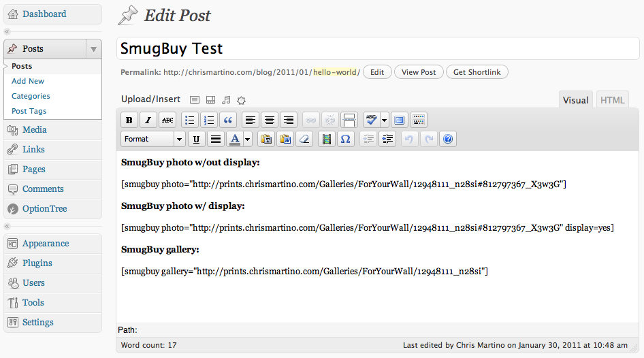Toggle fullscreen editing mode
The height and width of the screenshot is (358, 644).
click(x=399, y=120)
